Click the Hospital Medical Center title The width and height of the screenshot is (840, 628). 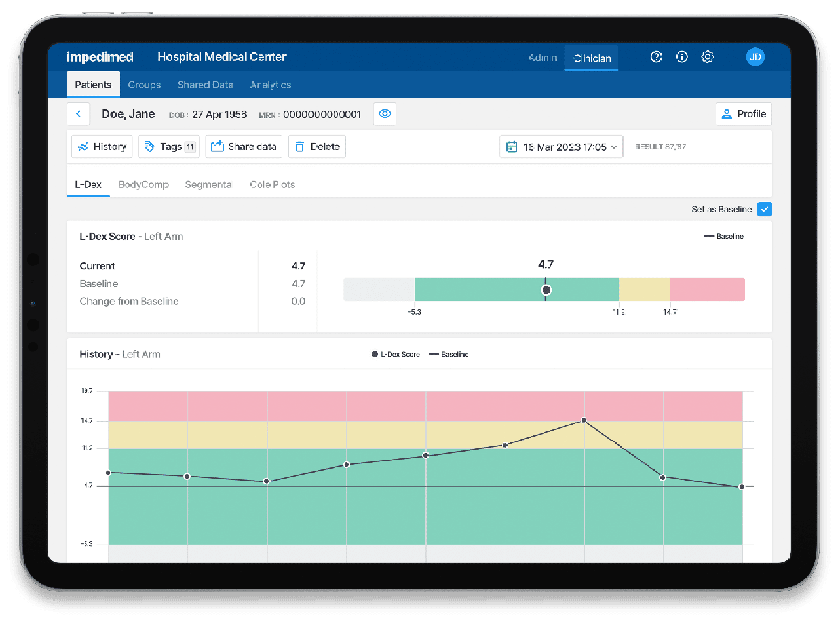click(x=221, y=57)
